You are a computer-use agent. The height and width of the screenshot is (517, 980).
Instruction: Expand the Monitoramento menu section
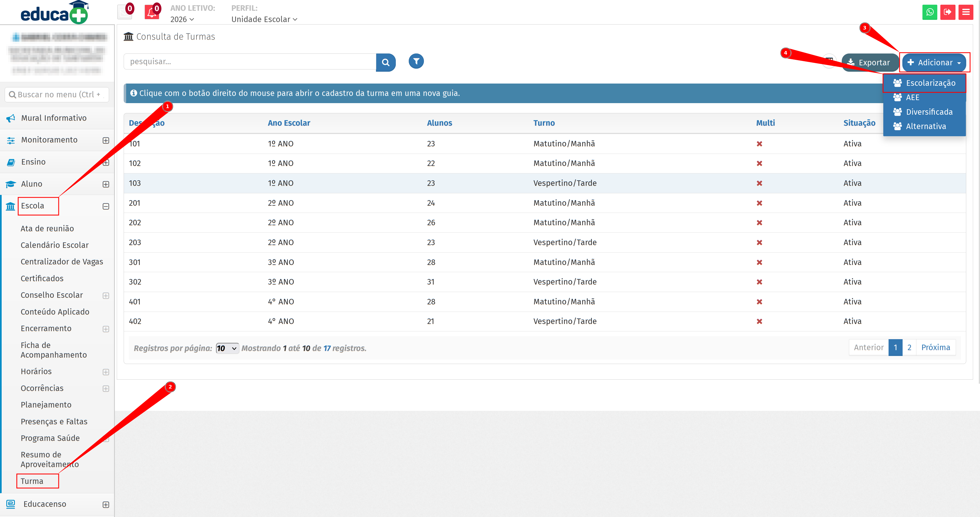pos(106,140)
